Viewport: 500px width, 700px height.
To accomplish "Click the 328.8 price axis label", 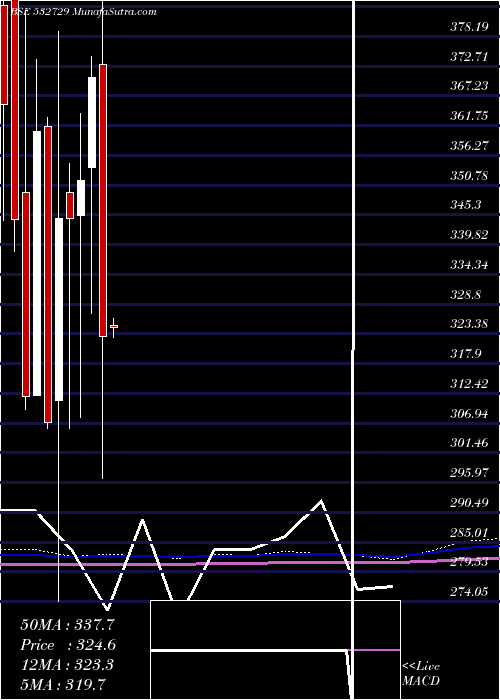I will [x=466, y=294].
